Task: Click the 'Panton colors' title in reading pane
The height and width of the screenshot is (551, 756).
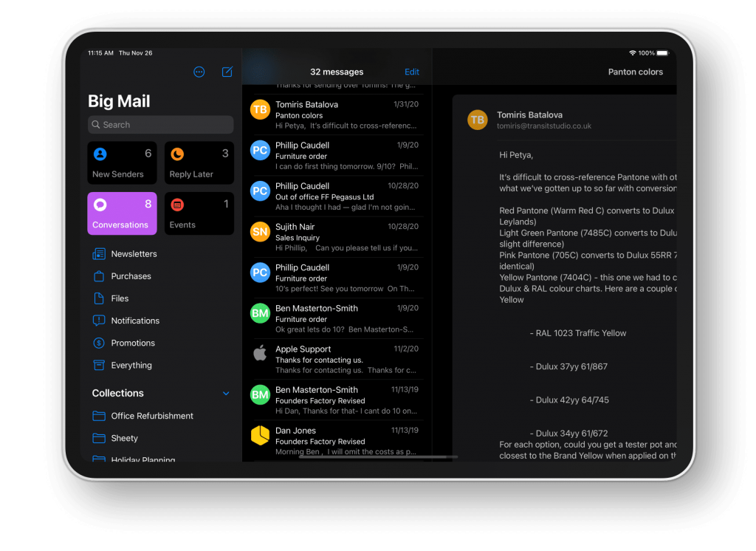Action: (635, 72)
